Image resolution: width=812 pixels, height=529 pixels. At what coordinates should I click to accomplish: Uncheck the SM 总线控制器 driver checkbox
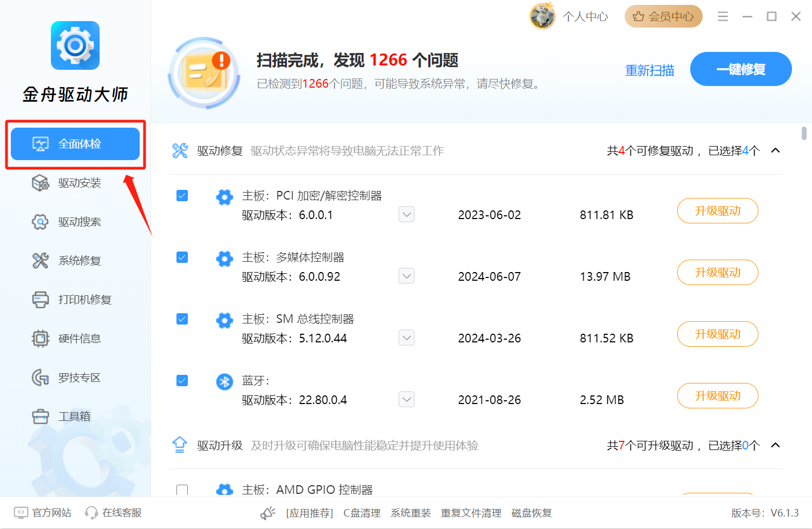coord(182,319)
